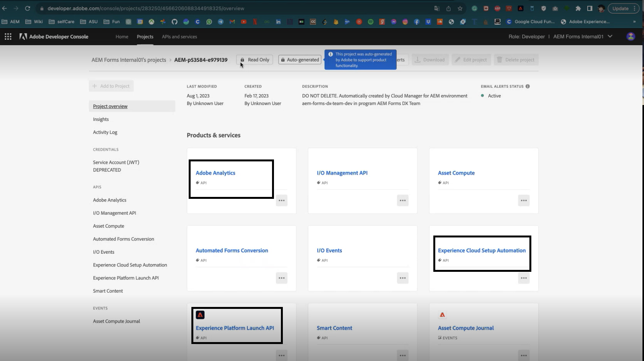Open the AEM bookmarks folder
The width and height of the screenshot is (644, 361).
(x=10, y=22)
